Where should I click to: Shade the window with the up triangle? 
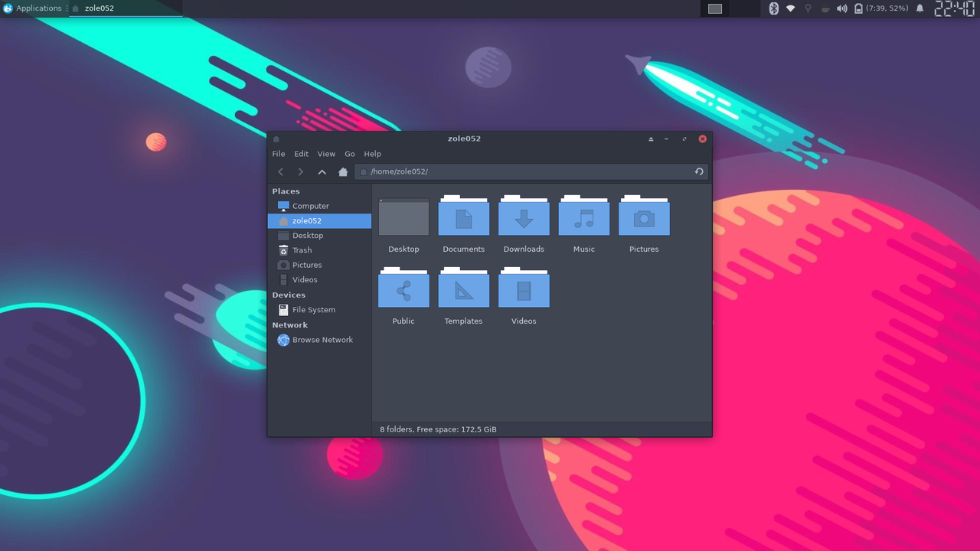tap(651, 139)
